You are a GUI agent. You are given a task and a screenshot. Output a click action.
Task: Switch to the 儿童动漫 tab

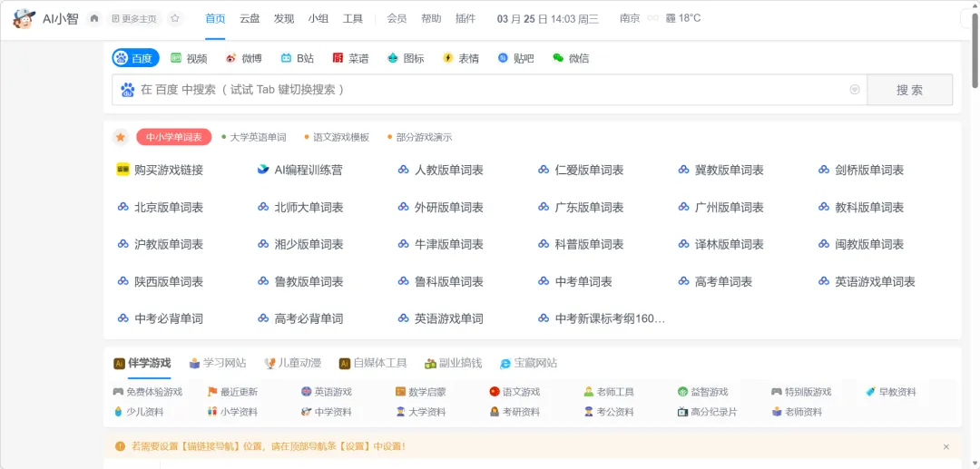[x=292, y=363]
